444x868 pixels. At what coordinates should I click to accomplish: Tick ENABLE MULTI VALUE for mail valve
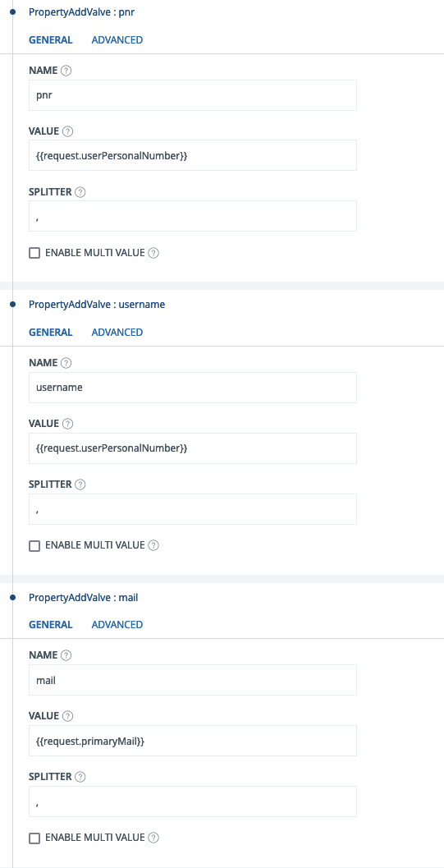click(x=34, y=838)
